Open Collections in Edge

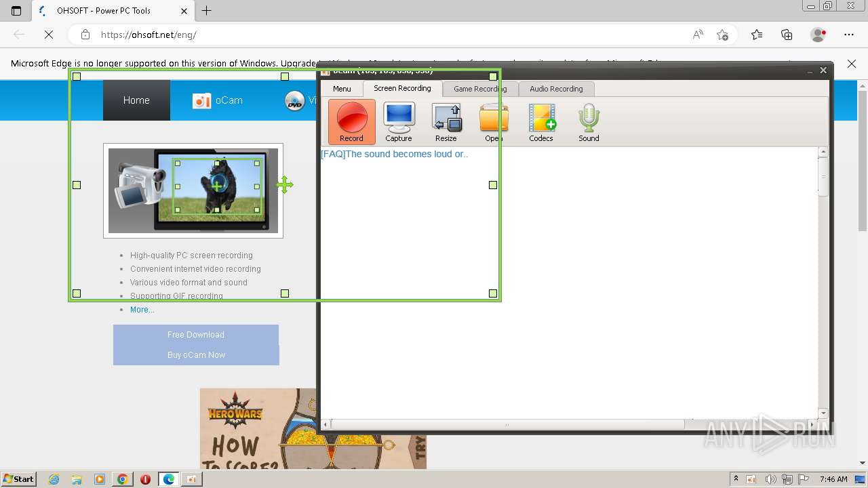pyautogui.click(x=787, y=35)
